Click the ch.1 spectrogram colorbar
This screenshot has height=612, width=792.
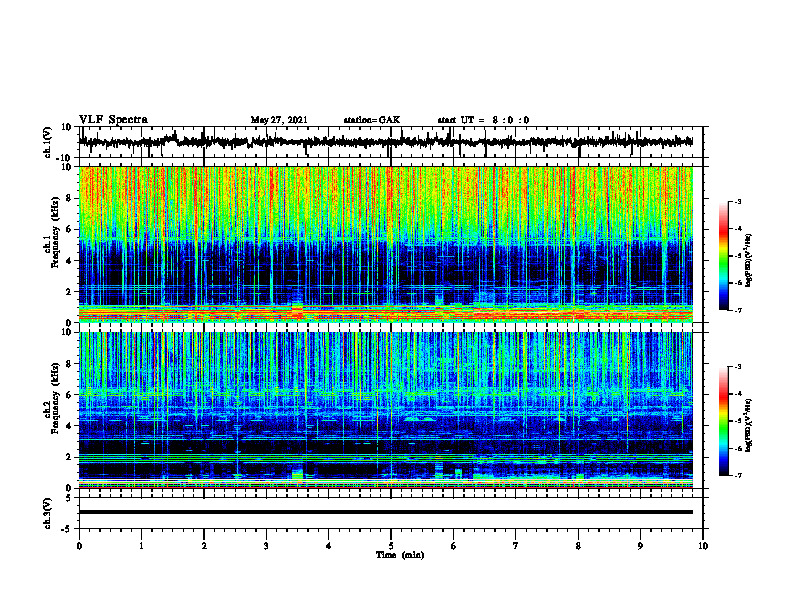pos(724,256)
